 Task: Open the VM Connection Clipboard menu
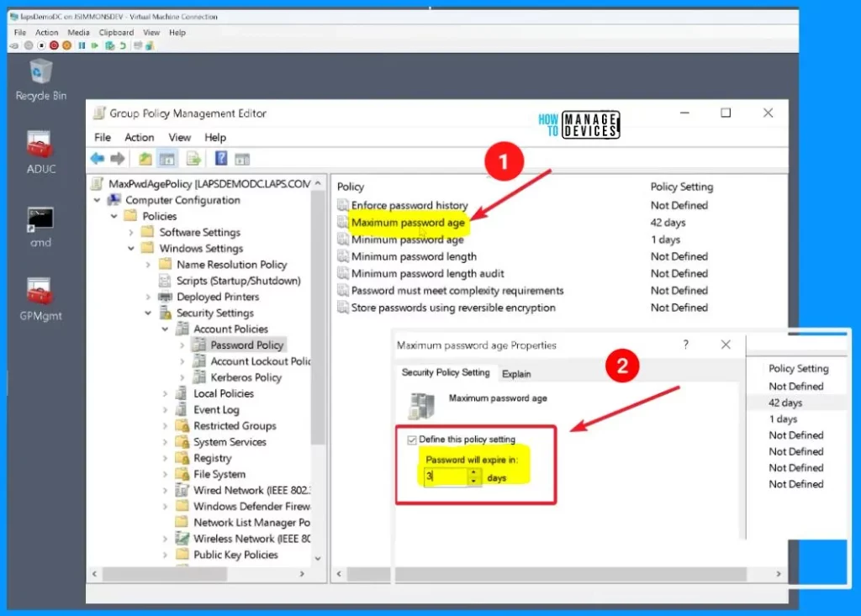pos(116,33)
